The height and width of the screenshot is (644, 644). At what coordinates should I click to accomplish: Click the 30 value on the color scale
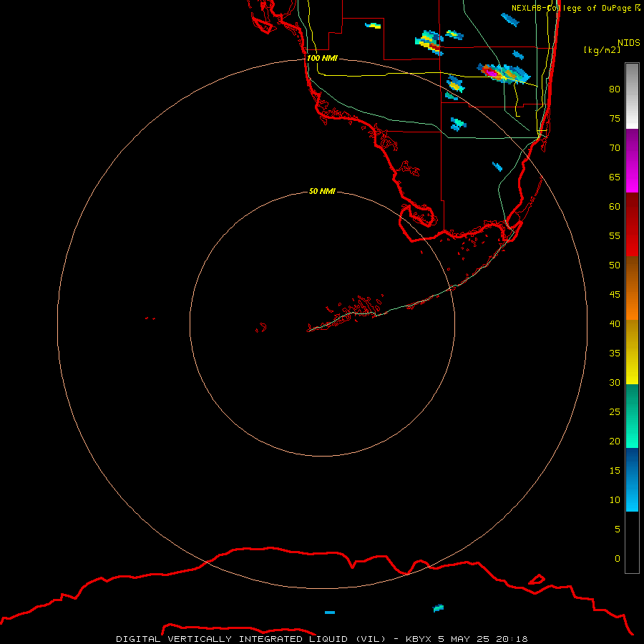615,383
